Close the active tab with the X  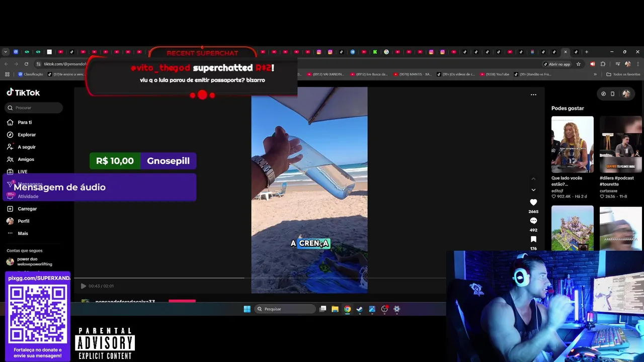[566, 52]
